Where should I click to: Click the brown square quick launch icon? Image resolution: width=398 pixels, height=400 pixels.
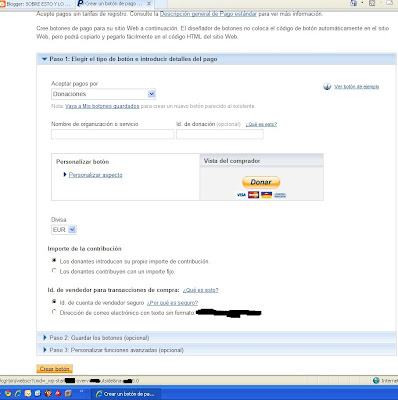68,394
